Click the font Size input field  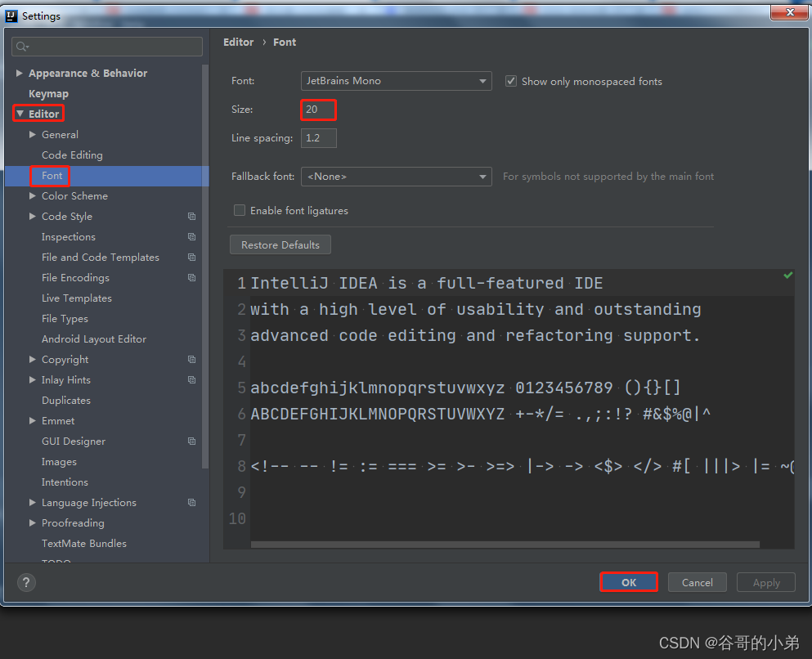click(318, 110)
